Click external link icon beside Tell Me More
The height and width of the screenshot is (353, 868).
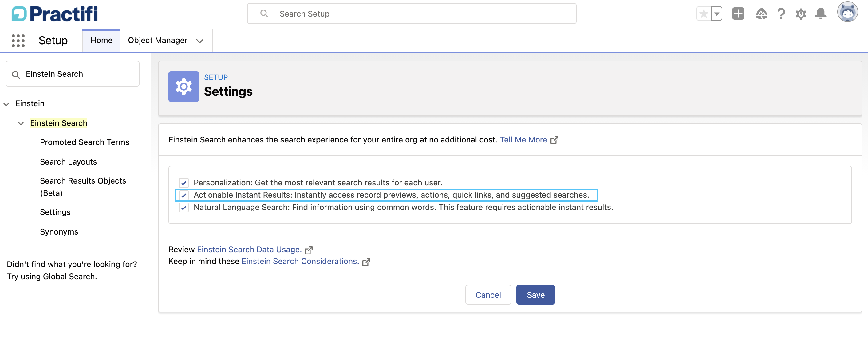point(554,140)
